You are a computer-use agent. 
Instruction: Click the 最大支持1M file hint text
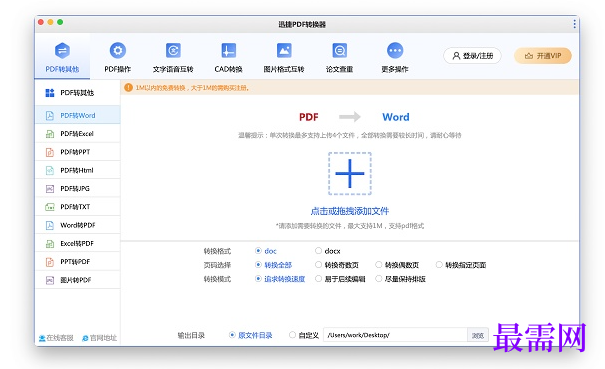(x=350, y=226)
